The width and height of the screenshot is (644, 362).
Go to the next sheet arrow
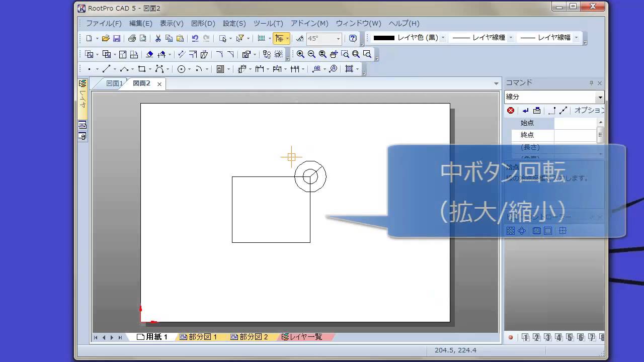112,337
